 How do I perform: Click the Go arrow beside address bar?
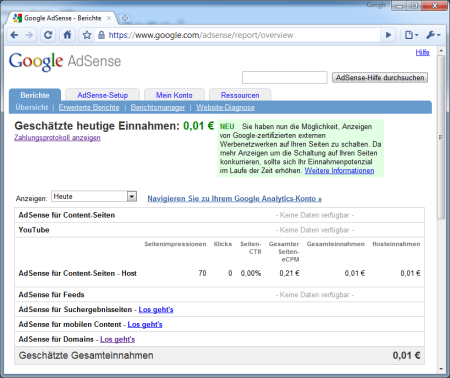click(388, 35)
